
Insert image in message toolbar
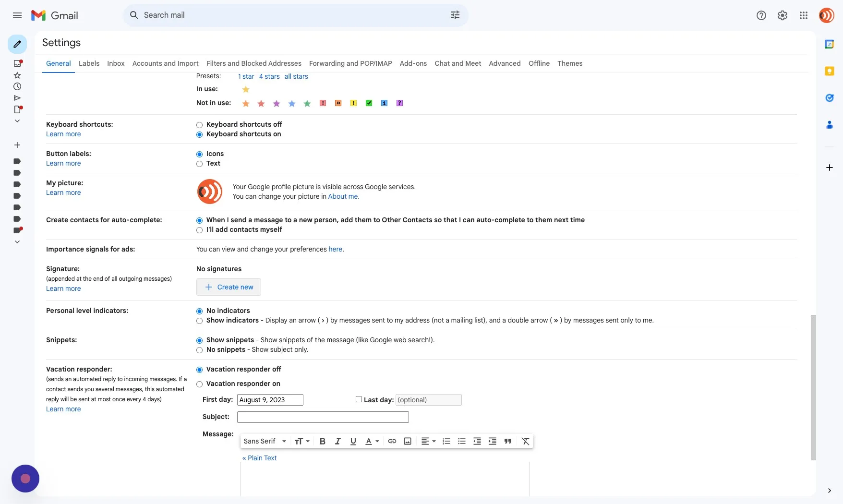pos(408,442)
